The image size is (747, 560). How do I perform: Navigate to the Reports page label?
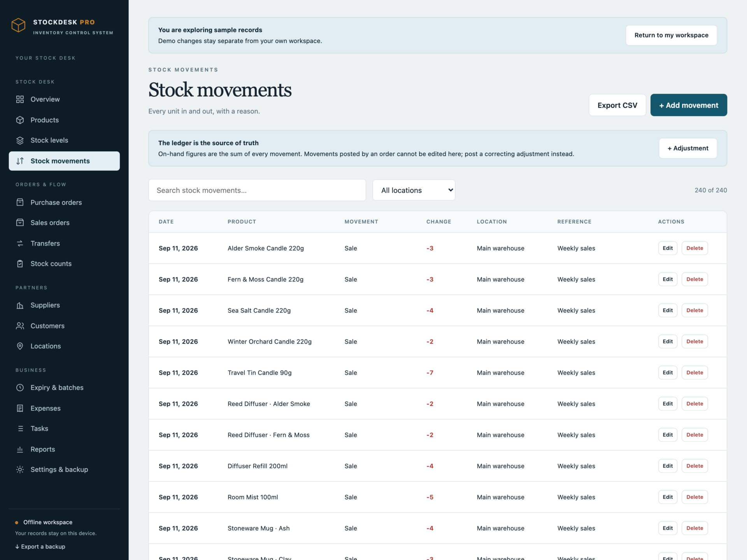point(43,449)
